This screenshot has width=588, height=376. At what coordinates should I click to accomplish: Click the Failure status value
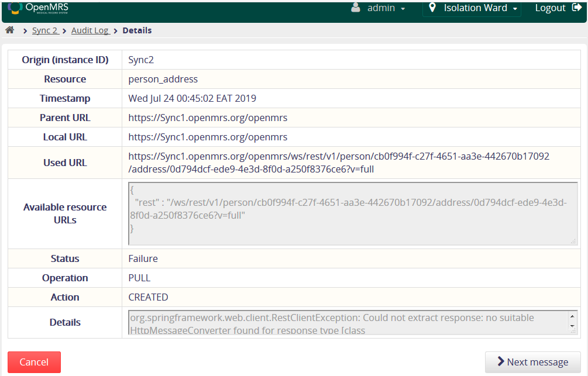tap(143, 258)
